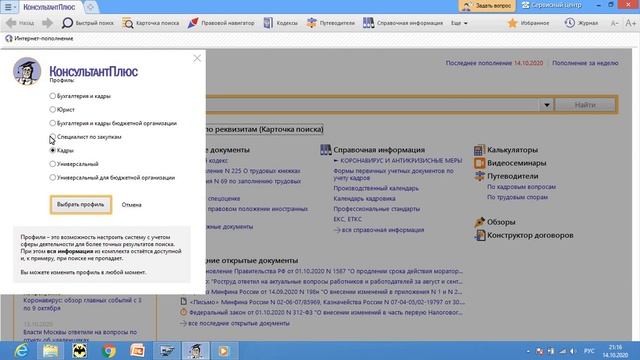Open Профессиональные стандарты link
Viewport: 640px width, 360px height.
376,209
